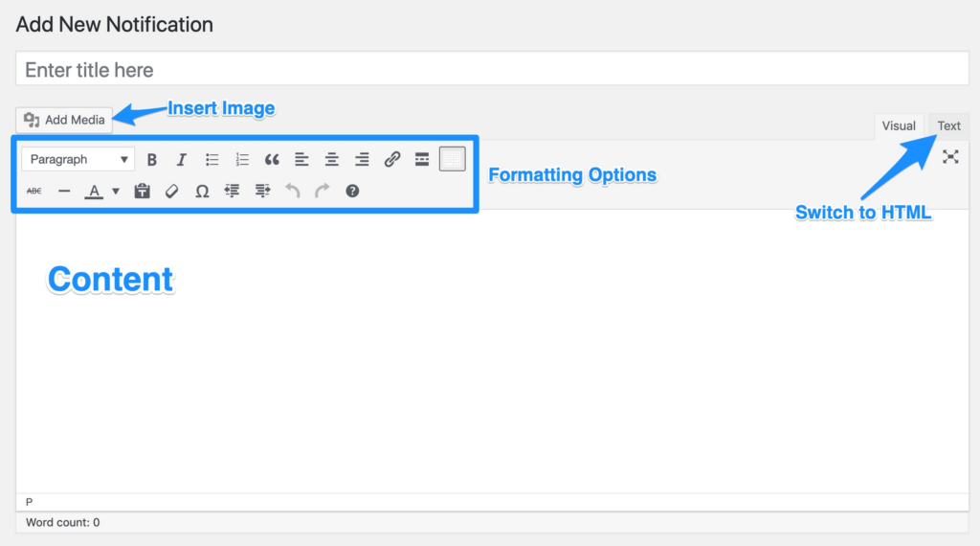The image size is (980, 546).
Task: Click the Enter title here field
Action: [492, 70]
